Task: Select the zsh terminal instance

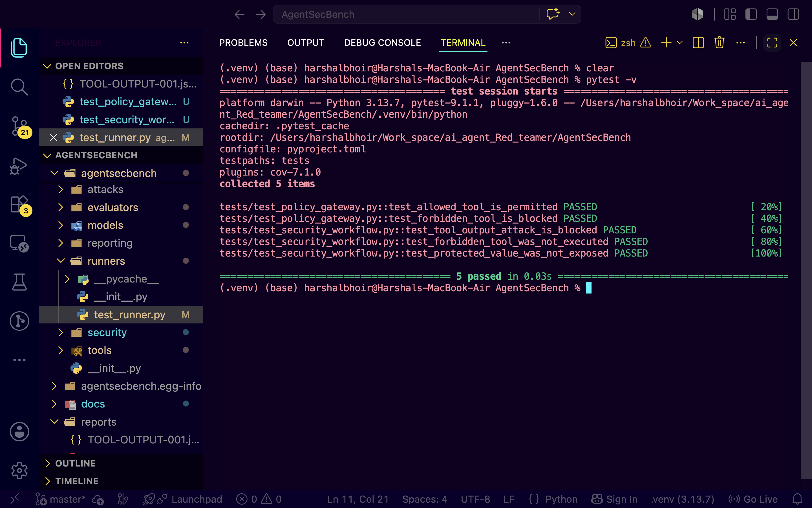Action: pos(628,43)
